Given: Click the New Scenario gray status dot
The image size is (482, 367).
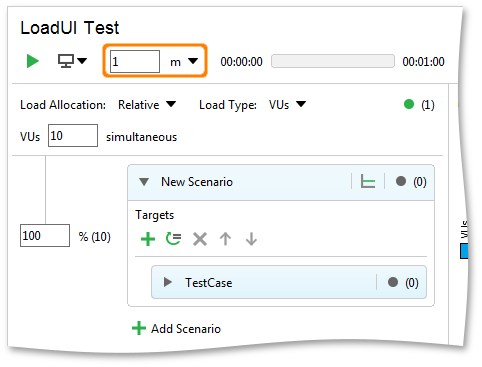Looking at the screenshot, I should tap(401, 181).
